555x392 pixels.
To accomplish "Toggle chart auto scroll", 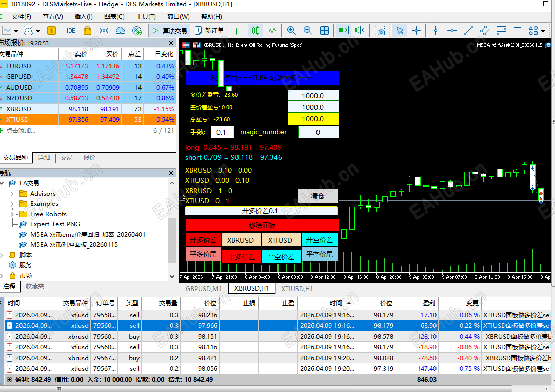I will click(343, 31).
